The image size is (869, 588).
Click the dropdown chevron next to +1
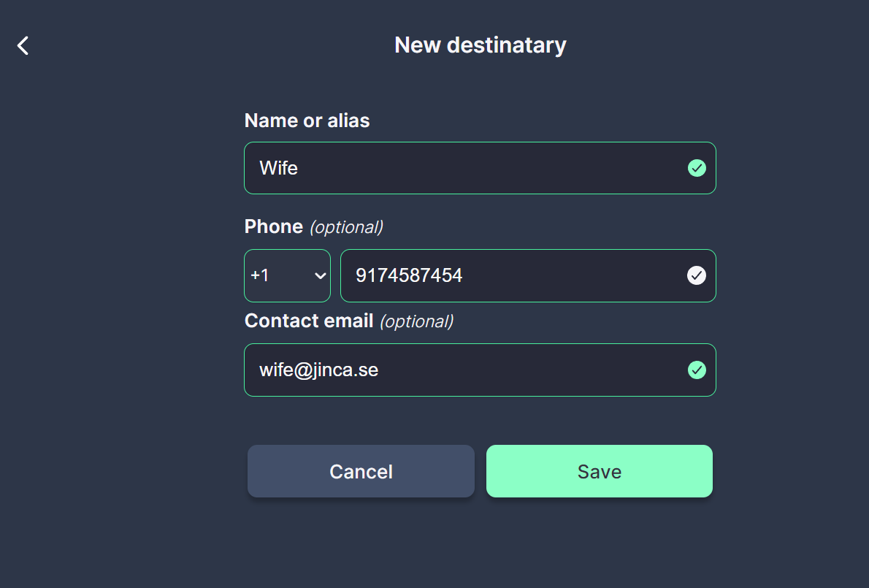point(320,276)
